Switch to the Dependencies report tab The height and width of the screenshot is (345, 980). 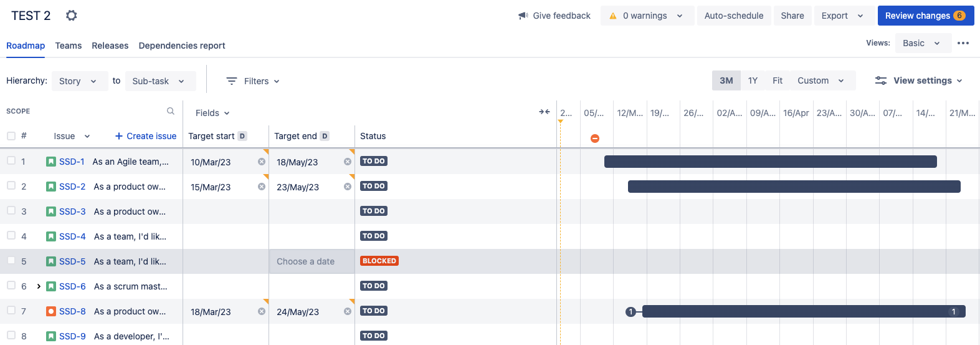click(x=182, y=46)
